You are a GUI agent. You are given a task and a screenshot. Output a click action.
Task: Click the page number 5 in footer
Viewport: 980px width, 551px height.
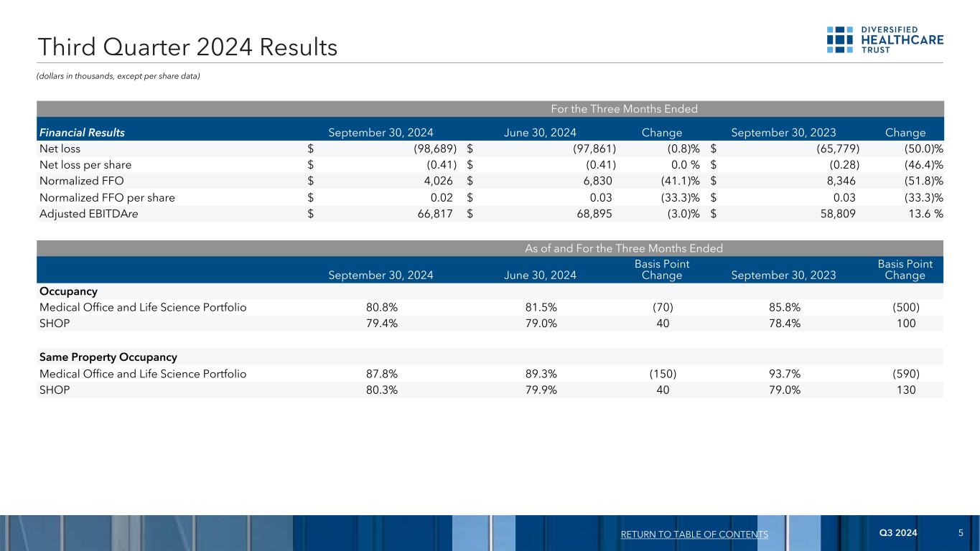(x=960, y=533)
